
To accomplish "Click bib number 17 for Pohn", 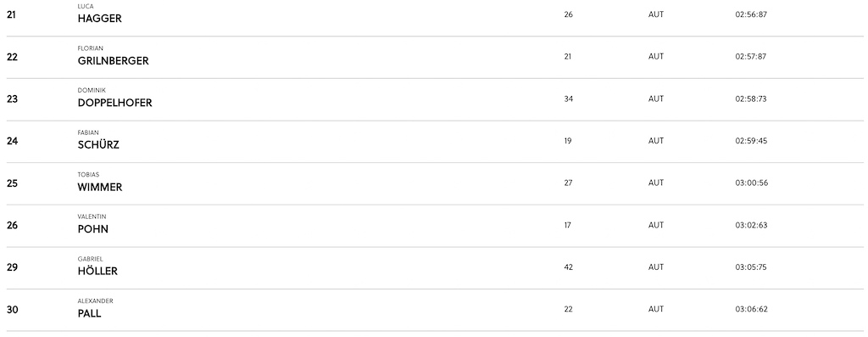I will 567,225.
